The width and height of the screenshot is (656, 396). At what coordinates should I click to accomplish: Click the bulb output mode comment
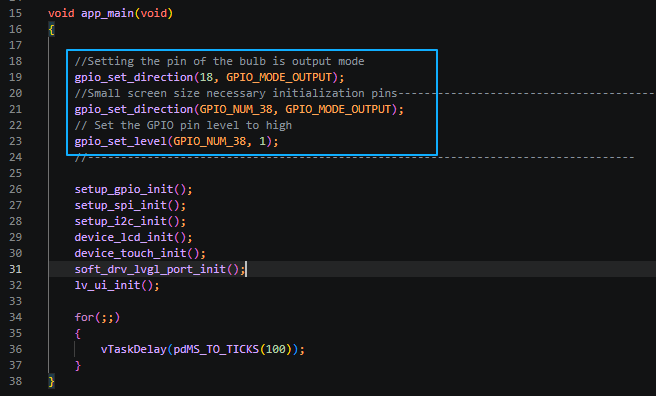coord(219,61)
